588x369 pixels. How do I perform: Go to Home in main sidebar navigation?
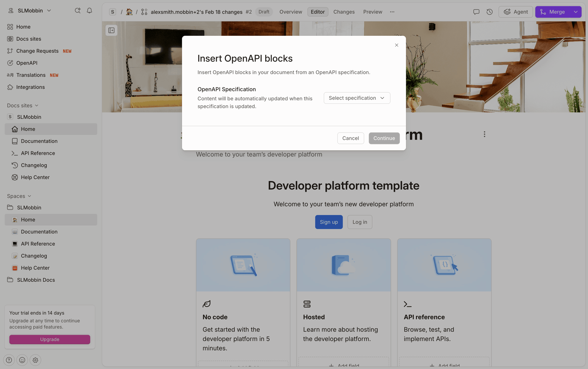click(51, 27)
